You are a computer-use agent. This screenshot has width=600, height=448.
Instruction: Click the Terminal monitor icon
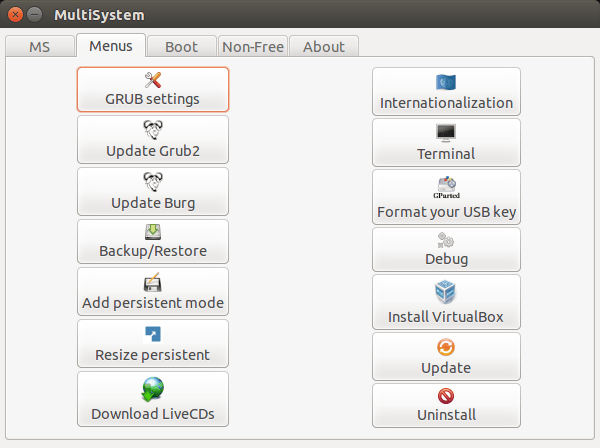446,133
